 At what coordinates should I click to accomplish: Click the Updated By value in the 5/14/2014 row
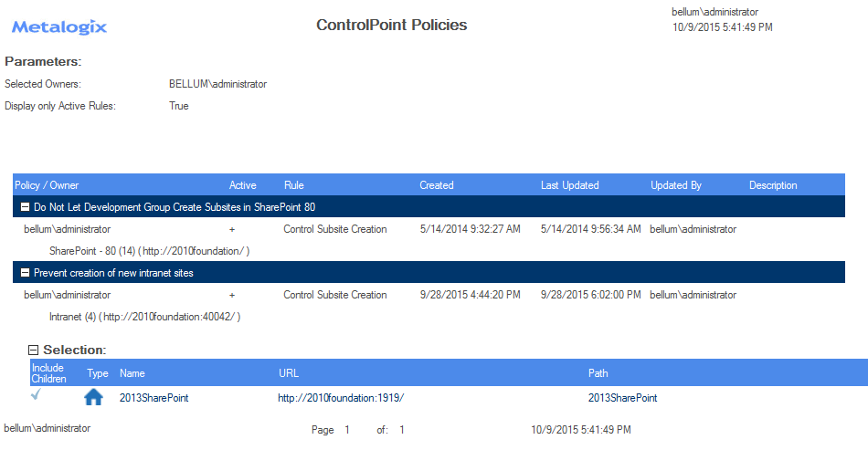point(693,229)
